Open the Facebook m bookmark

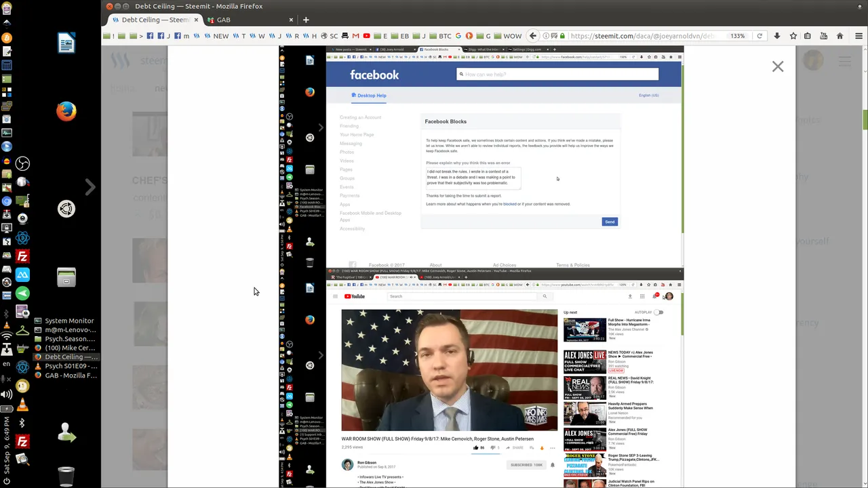click(182, 36)
